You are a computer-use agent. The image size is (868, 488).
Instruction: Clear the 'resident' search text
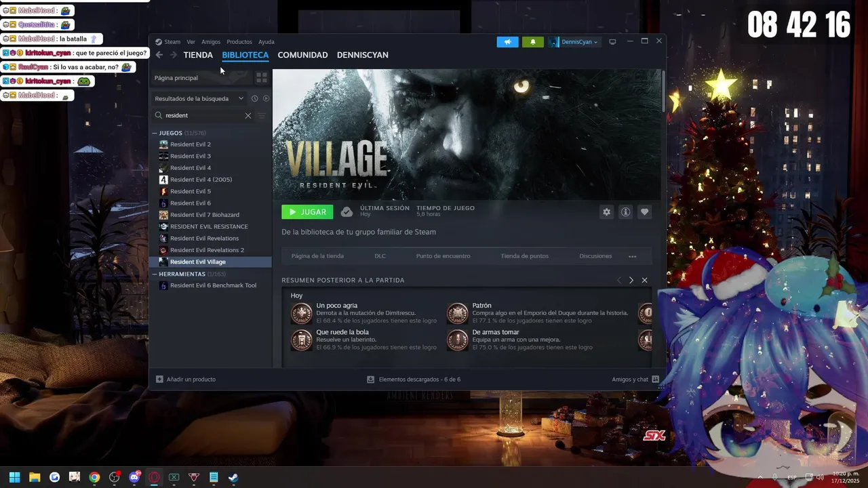(x=248, y=115)
